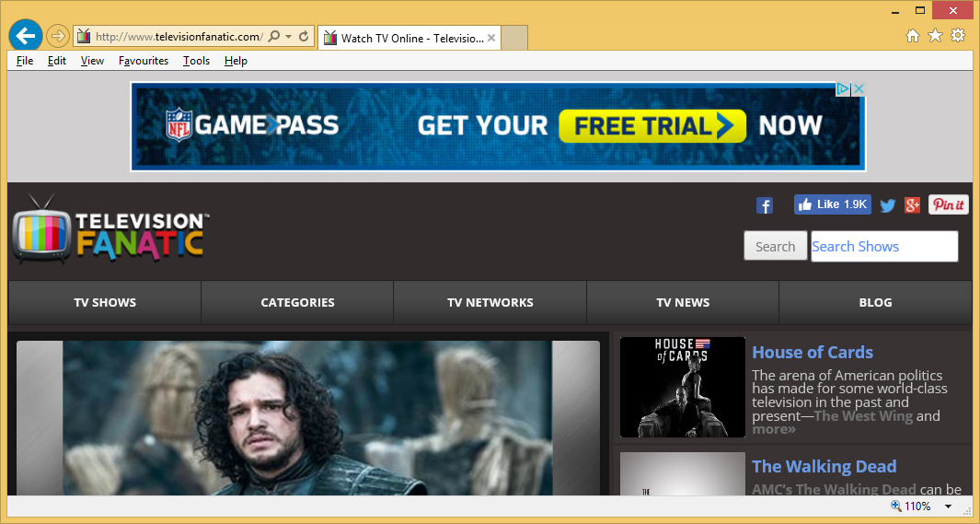
Task: Minimize the browser window
Action: pos(895,11)
